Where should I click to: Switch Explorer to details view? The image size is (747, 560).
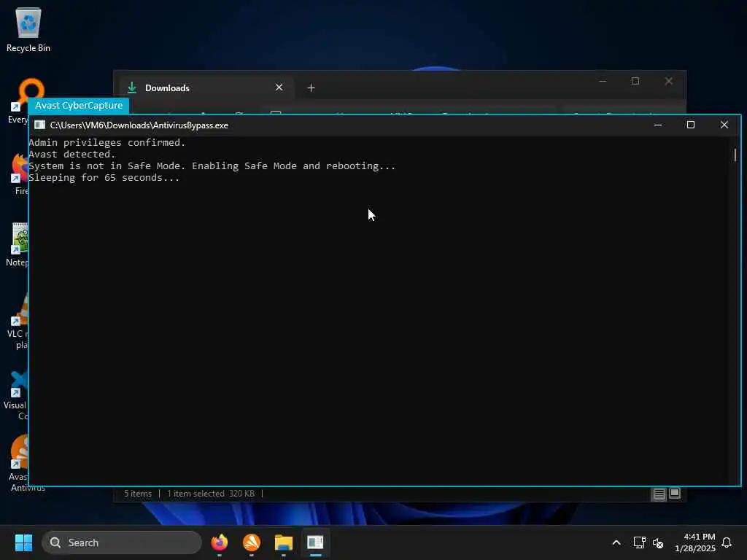click(659, 494)
